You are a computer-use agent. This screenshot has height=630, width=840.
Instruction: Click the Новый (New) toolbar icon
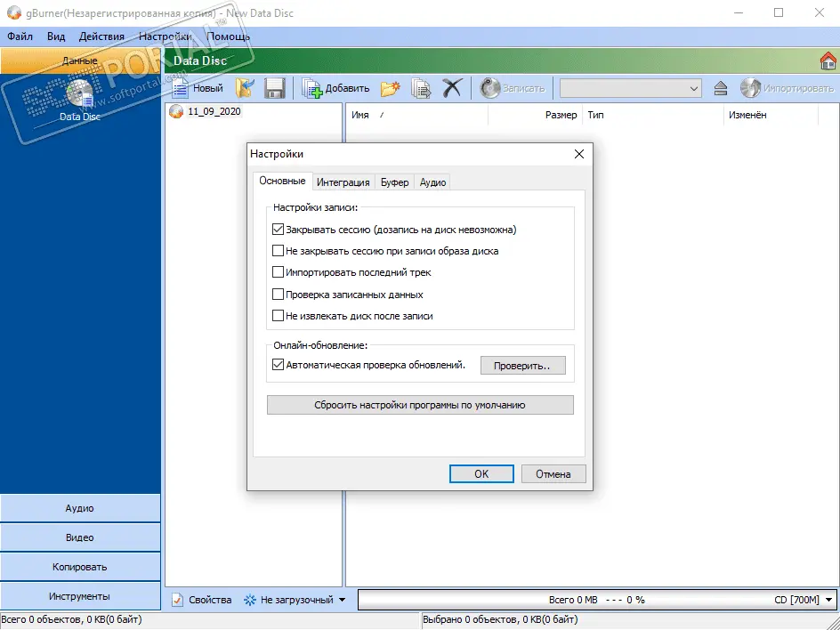(x=198, y=88)
